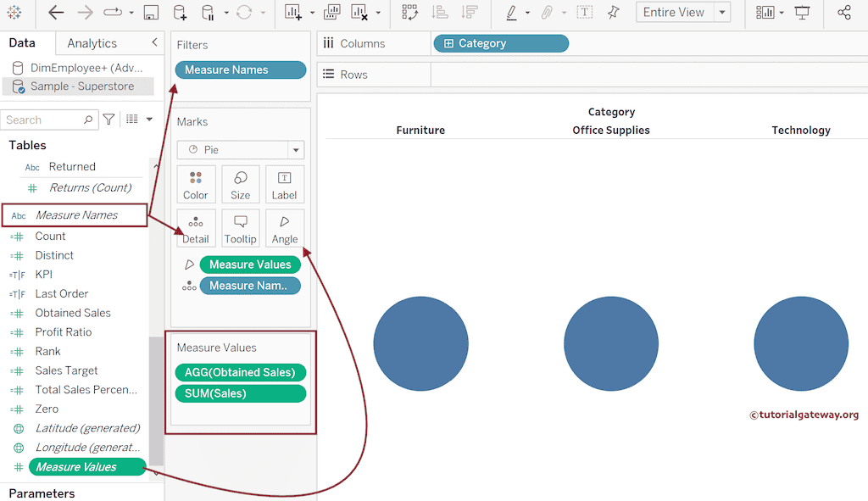Image resolution: width=868 pixels, height=501 pixels.
Task: Select the Obtained Sales field
Action: point(73,313)
